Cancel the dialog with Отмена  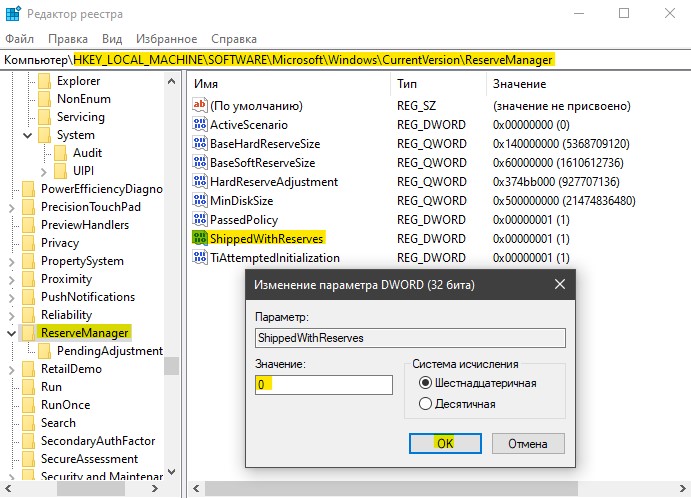(x=528, y=443)
